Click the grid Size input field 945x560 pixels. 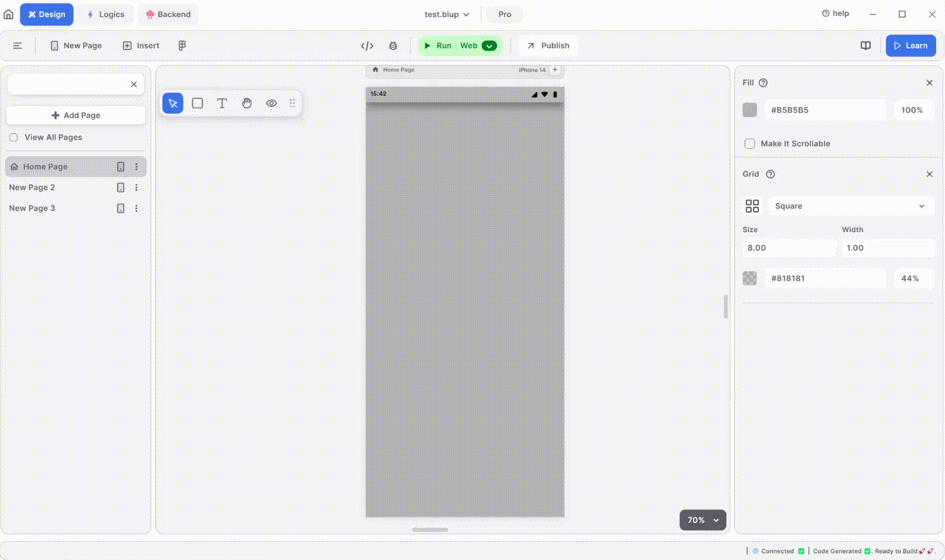coord(788,248)
